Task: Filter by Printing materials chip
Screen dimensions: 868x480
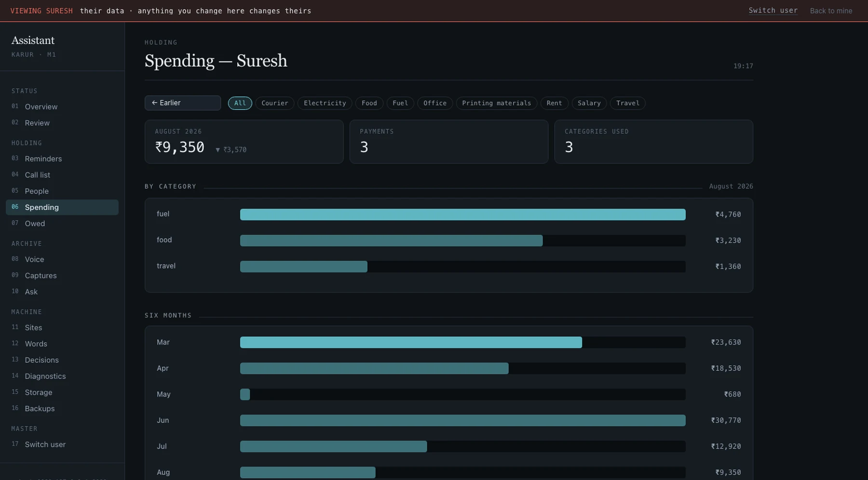Action: click(497, 103)
